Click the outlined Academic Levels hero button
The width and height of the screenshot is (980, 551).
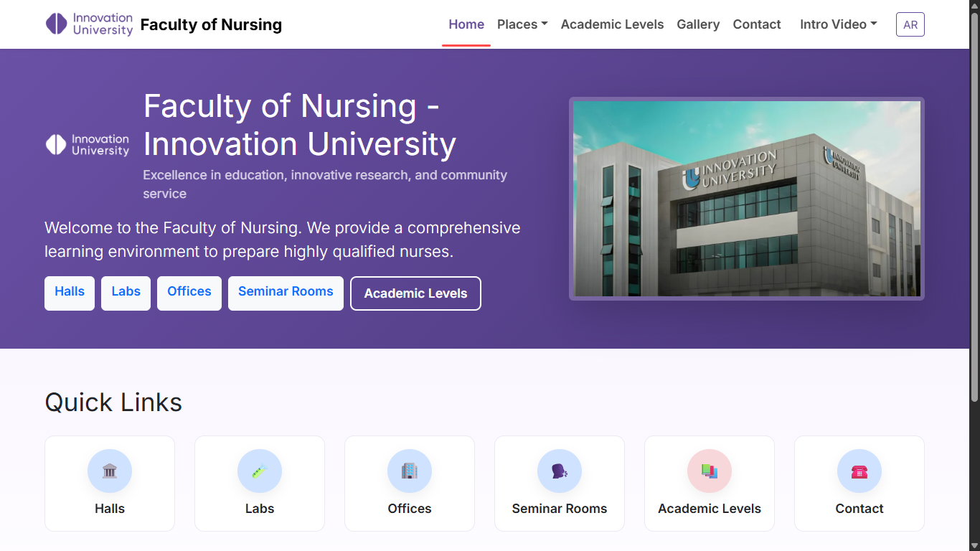(x=415, y=293)
